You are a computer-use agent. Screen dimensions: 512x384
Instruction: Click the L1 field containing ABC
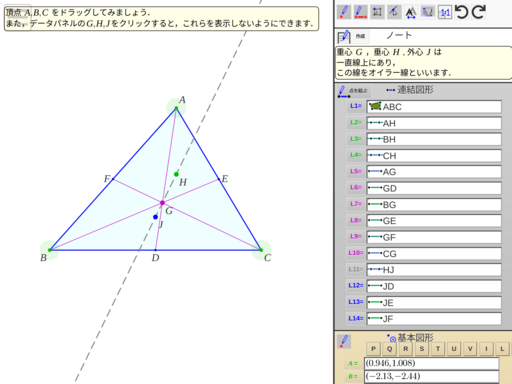434,107
